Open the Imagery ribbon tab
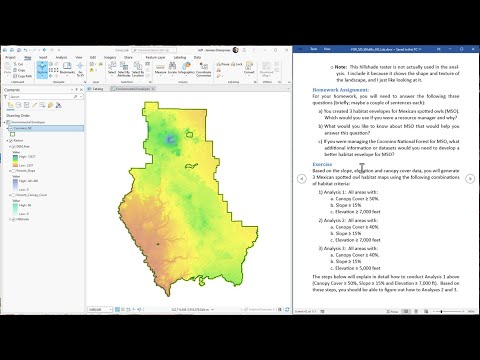This screenshot has width=480, height=360. 110,57
